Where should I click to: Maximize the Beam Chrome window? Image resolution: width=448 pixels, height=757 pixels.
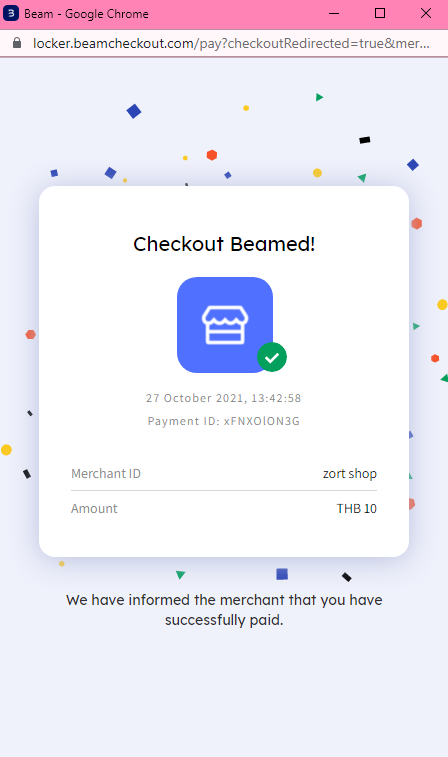(x=380, y=13)
